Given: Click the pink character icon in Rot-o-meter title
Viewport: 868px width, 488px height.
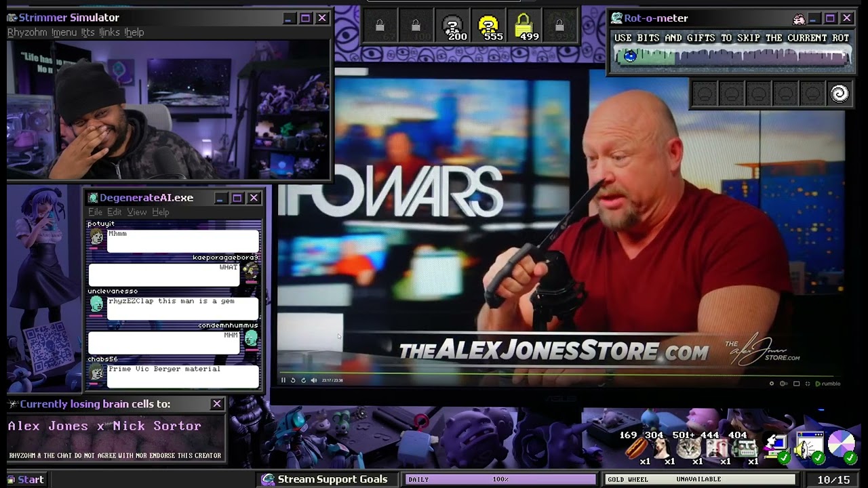Looking at the screenshot, I should tap(799, 19).
